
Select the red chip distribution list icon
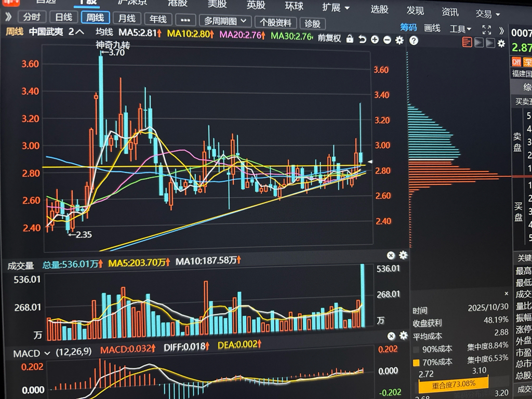pos(467,43)
